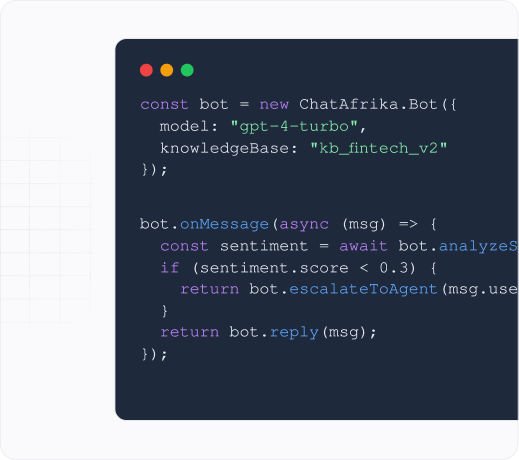The image size is (519, 460).
Task: Click the "new" keyword
Action: coord(274,105)
